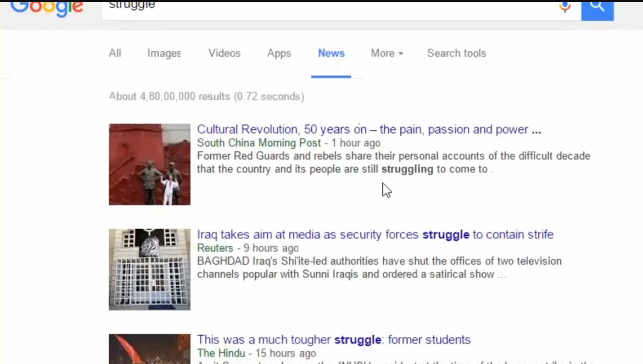
Task: Select the News tab
Action: click(x=331, y=53)
